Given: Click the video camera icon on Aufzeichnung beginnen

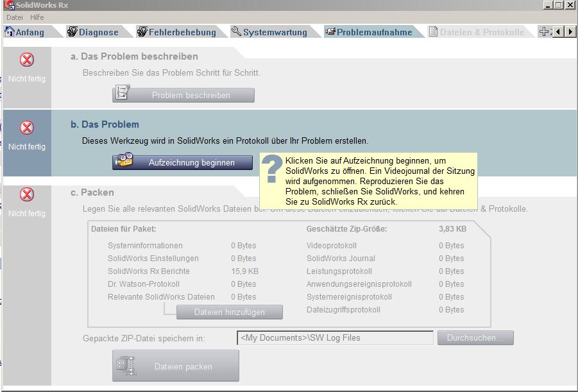Looking at the screenshot, I should [x=125, y=160].
